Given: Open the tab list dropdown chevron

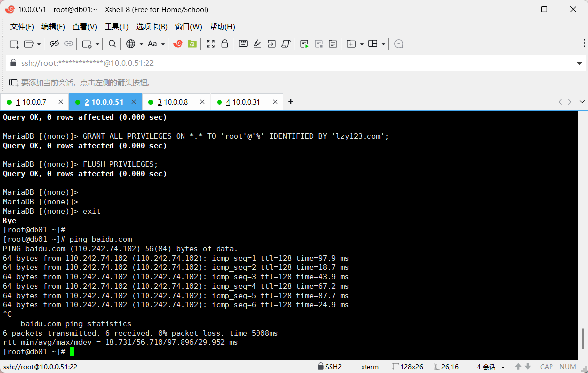Looking at the screenshot, I should [582, 102].
